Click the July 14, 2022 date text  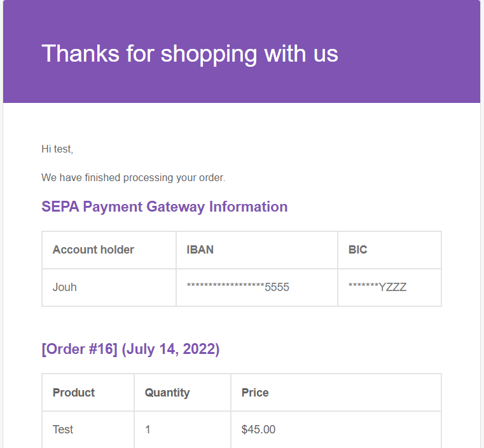[x=170, y=350]
